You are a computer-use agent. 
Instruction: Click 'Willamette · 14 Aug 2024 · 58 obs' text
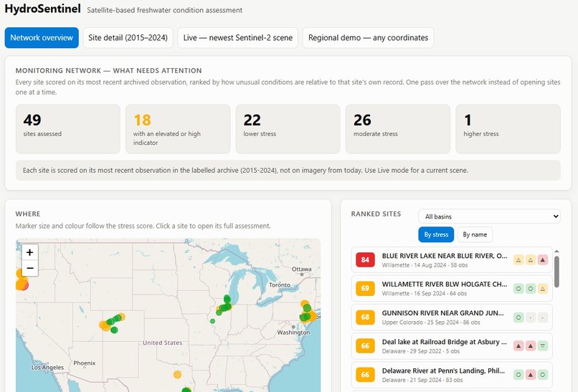pos(425,265)
